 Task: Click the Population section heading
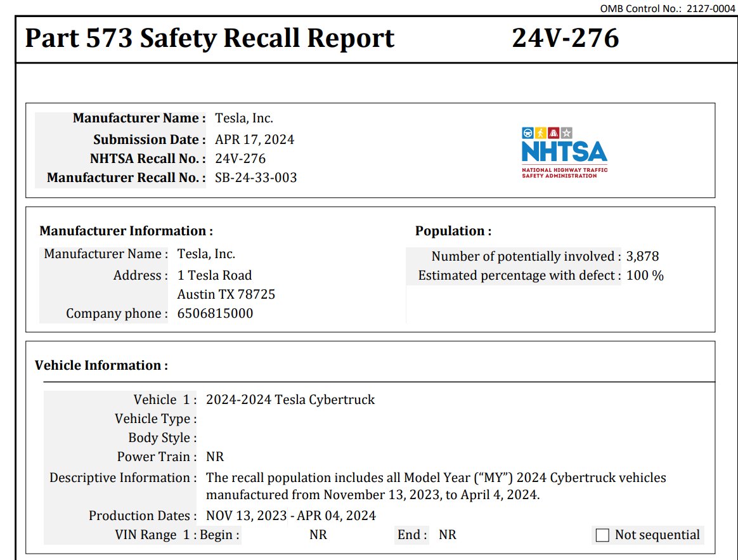453,231
